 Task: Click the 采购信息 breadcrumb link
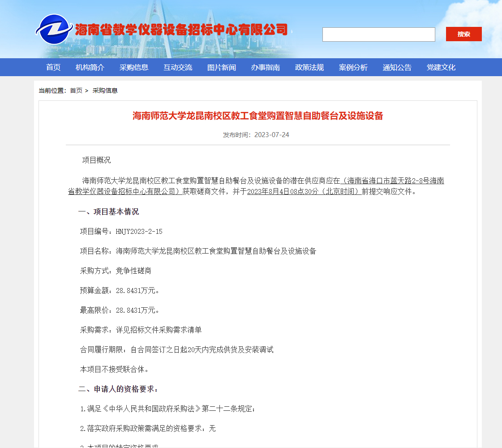(x=105, y=90)
